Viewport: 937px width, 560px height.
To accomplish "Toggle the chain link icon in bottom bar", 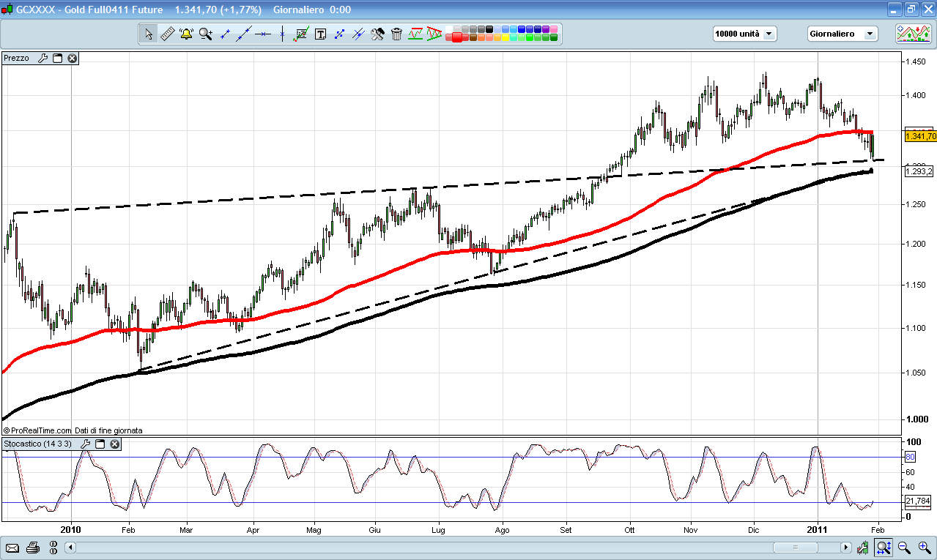I will pyautogui.click(x=53, y=547).
